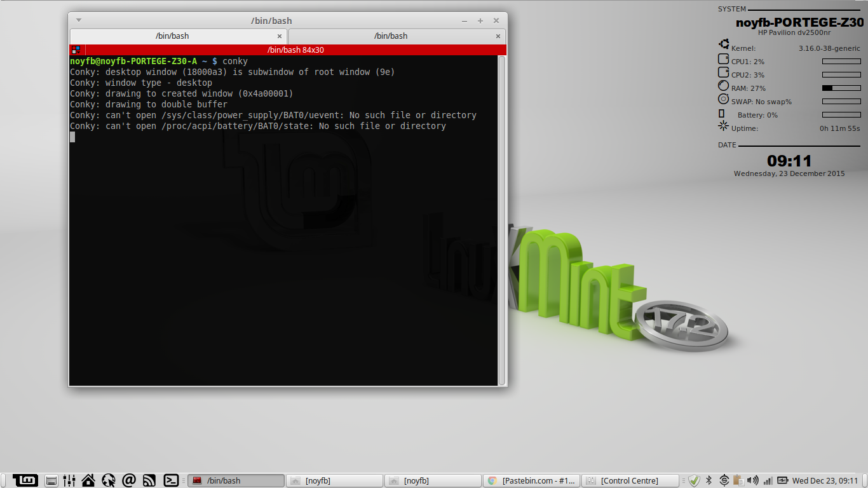Click the RAM circle icon in Conky

(723, 86)
